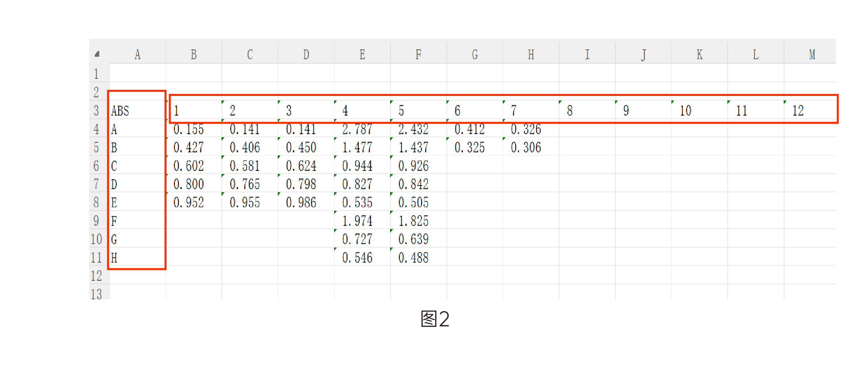The image size is (868, 368).
Task: Click the select-all corner triangle
Action: [97, 54]
